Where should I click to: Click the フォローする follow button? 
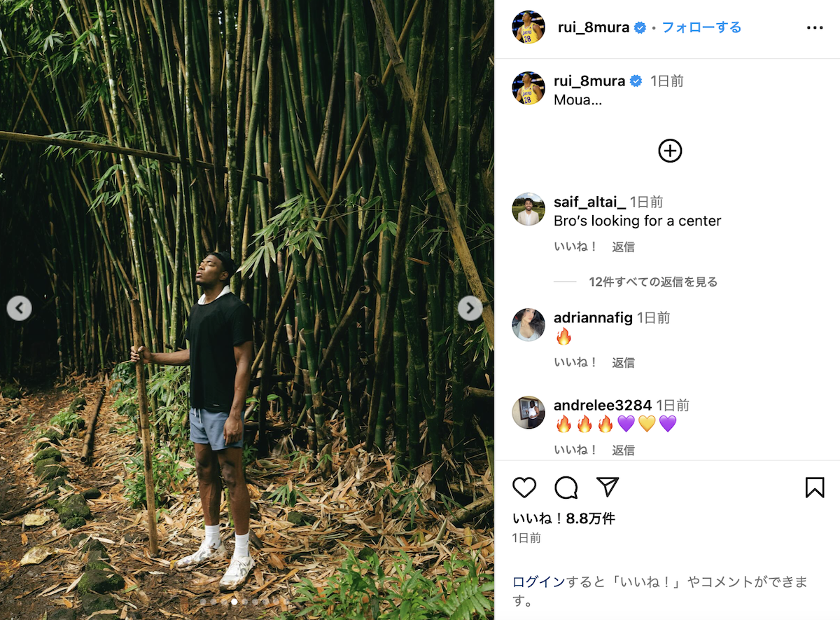click(701, 27)
